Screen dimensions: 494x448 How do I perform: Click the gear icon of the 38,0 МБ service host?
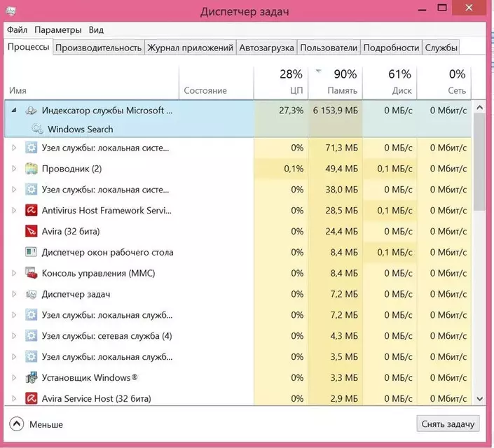pyautogui.click(x=32, y=190)
